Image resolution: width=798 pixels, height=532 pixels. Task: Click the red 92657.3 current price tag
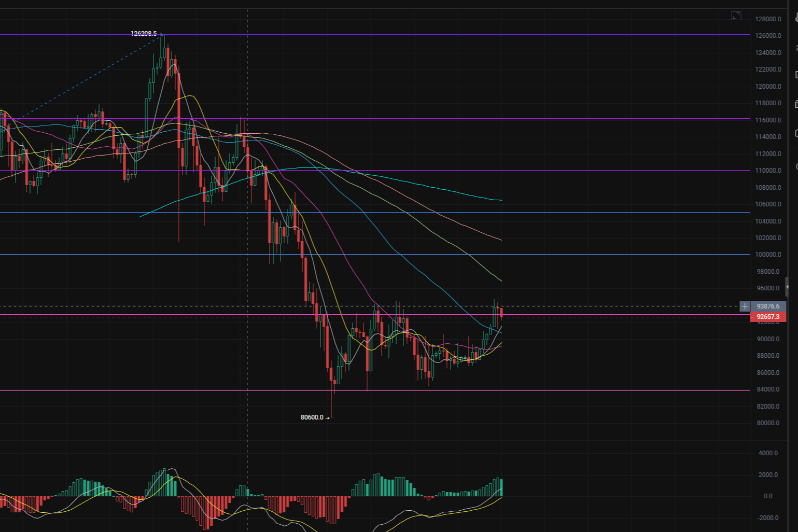[768, 317]
